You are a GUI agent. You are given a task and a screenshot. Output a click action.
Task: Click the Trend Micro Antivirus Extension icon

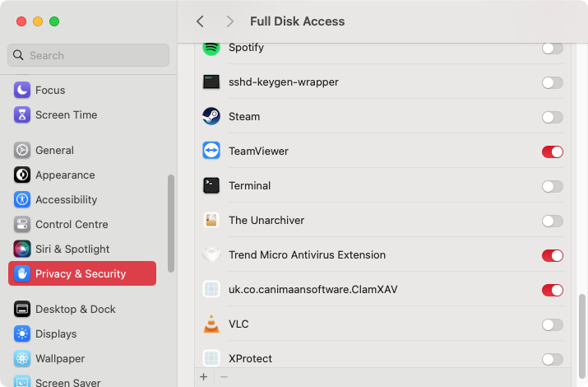[211, 254]
